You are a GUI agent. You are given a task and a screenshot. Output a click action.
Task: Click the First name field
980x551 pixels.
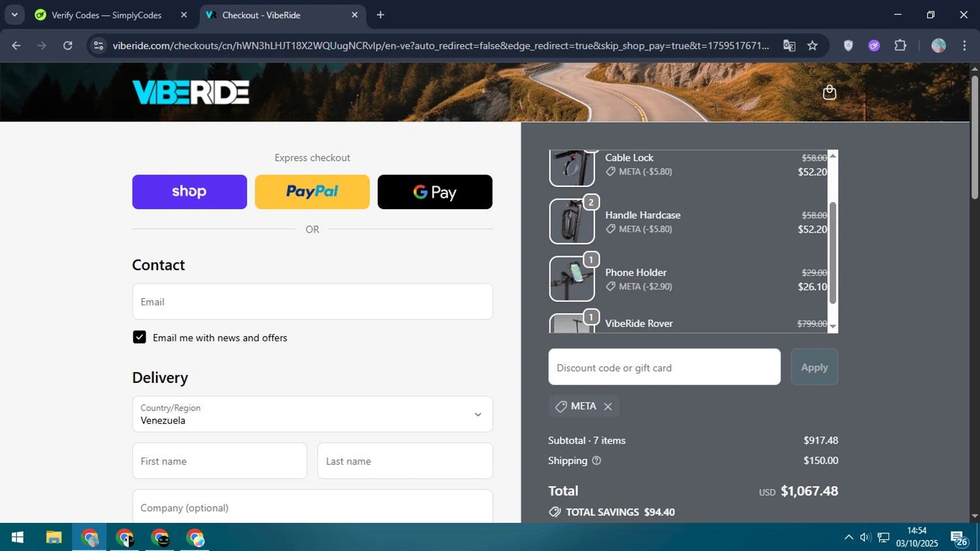220,461
